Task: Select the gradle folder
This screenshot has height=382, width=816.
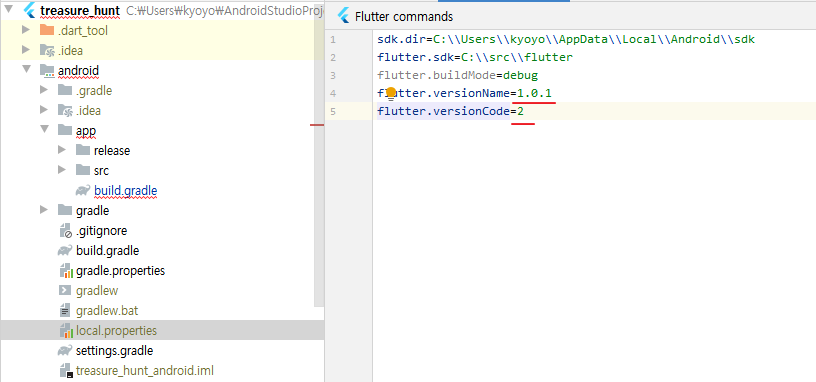Action: [x=93, y=210]
